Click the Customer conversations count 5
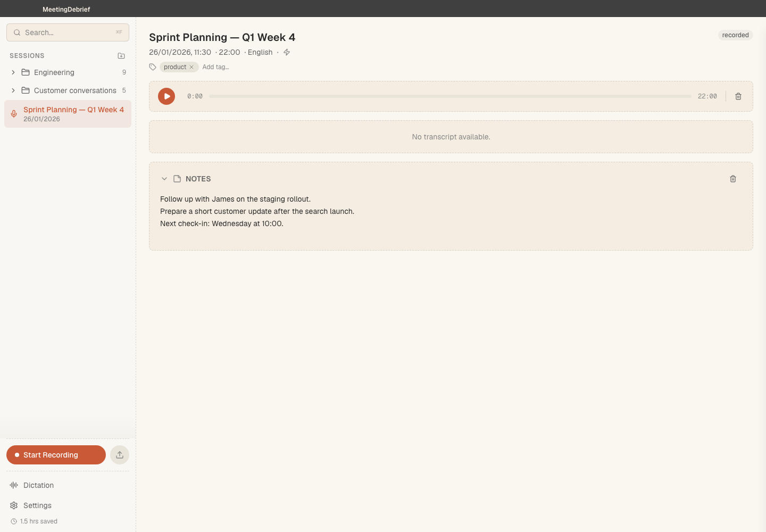Image resolution: width=766 pixels, height=532 pixels. pos(124,90)
